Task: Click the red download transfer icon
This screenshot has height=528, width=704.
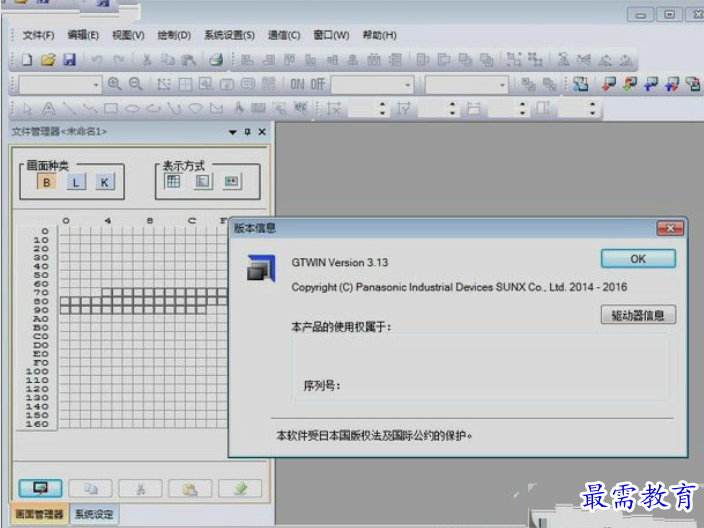Action: [609, 84]
